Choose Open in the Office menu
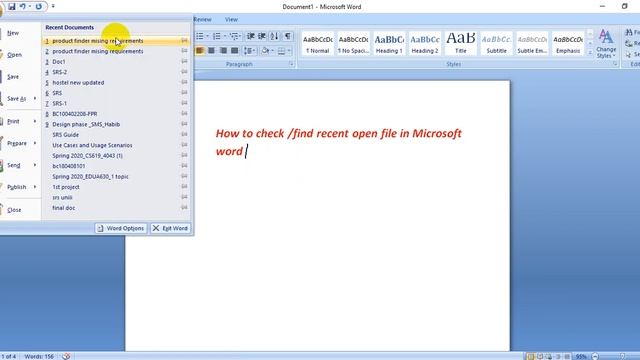Screen dimensions: 640x360 coord(14,55)
